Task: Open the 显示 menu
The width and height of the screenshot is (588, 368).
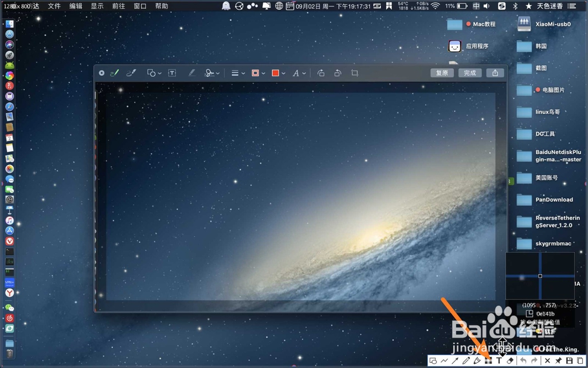Action: click(x=97, y=6)
